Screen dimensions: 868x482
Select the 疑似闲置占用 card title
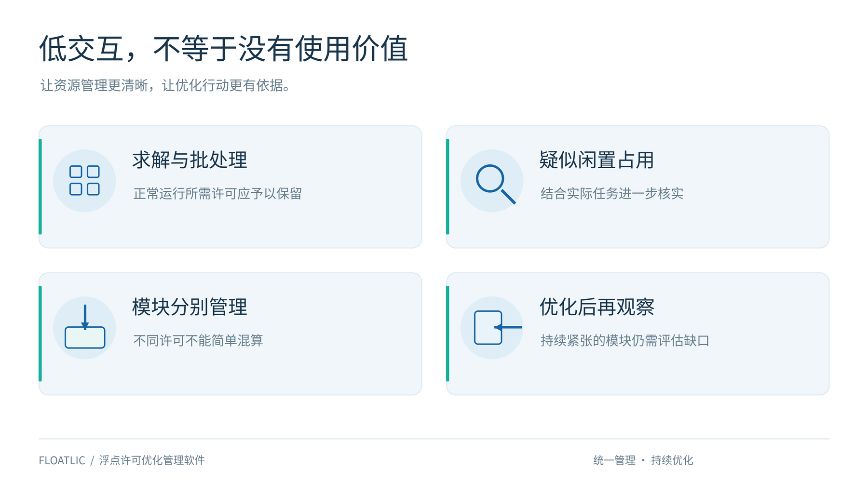pos(597,160)
